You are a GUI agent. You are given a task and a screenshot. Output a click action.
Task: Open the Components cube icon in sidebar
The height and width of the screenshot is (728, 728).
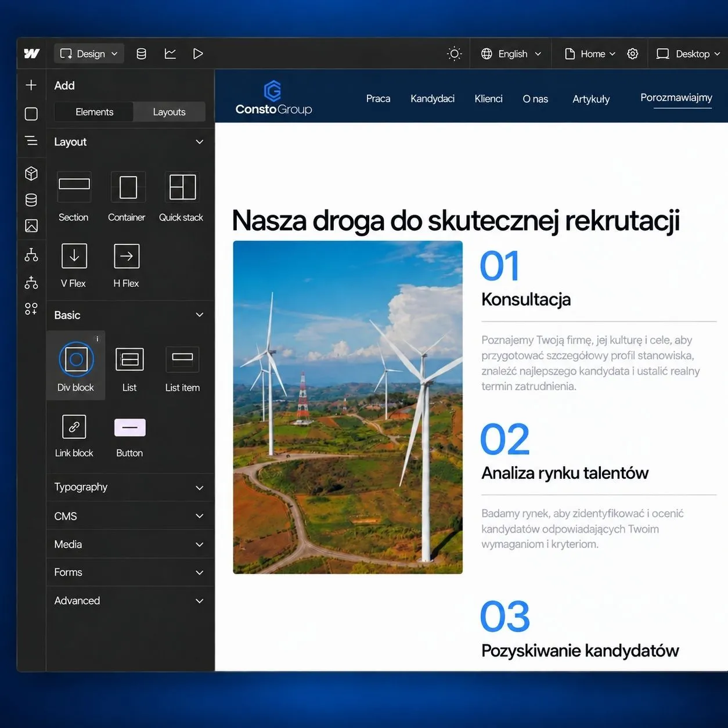tap(31, 173)
